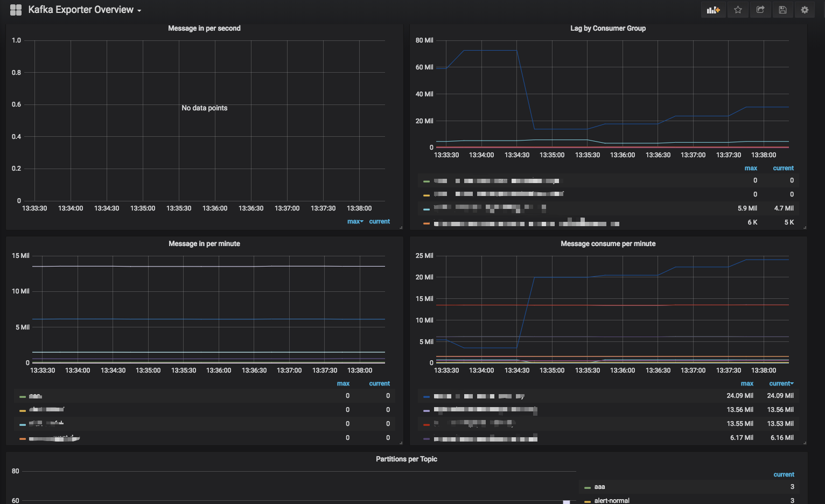
Task: Click the No data points message
Action: pos(205,108)
